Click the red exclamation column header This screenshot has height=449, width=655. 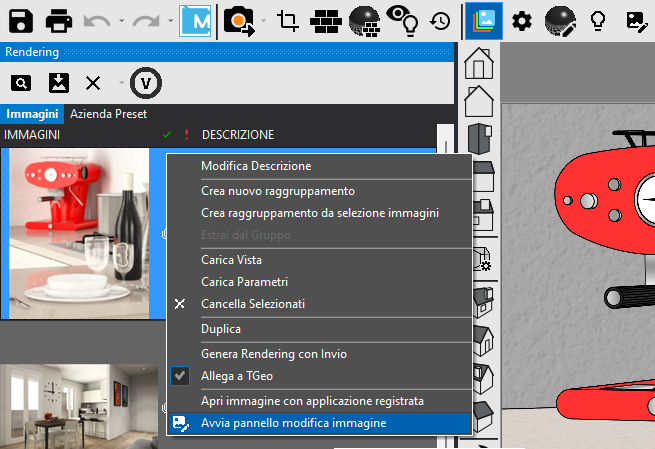pos(186,135)
